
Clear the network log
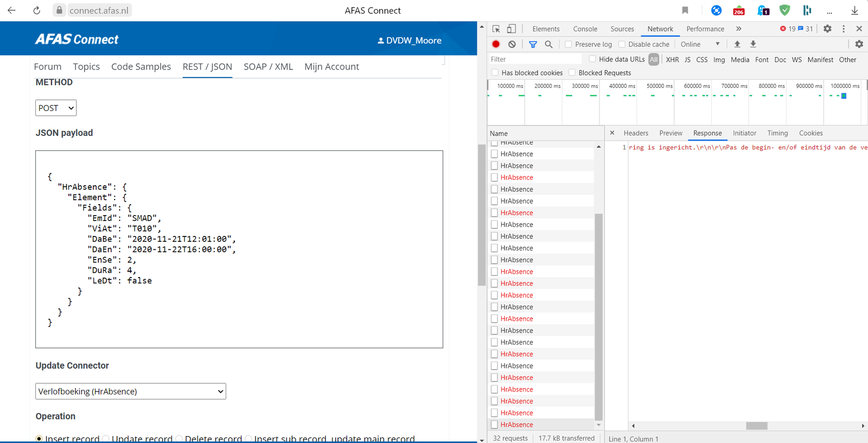click(512, 44)
